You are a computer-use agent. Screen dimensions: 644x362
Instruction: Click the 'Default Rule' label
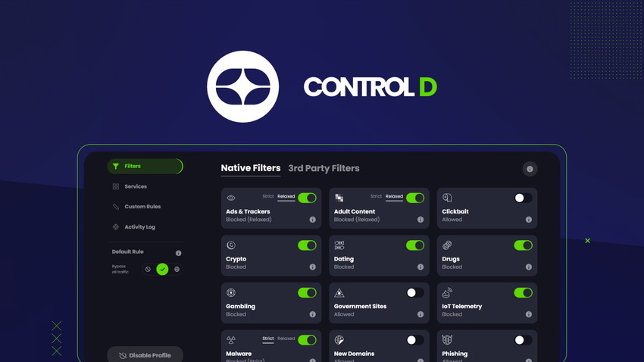[128, 251]
